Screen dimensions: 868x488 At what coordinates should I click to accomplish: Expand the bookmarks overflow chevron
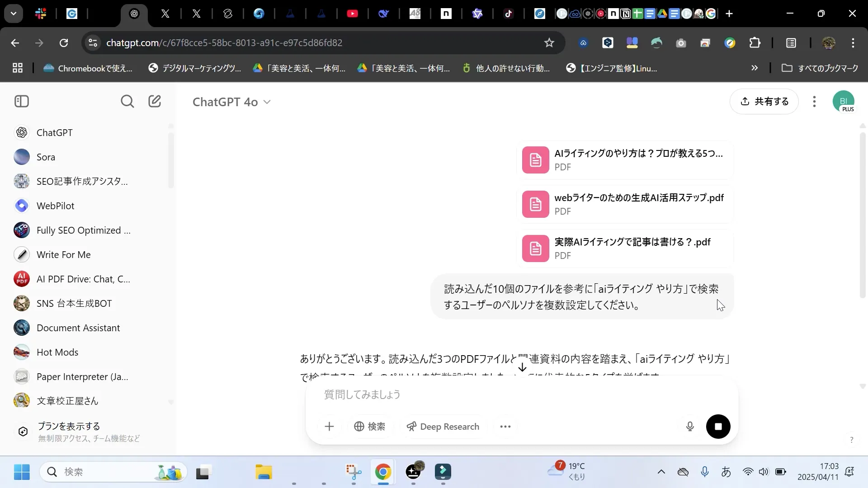[754, 68]
